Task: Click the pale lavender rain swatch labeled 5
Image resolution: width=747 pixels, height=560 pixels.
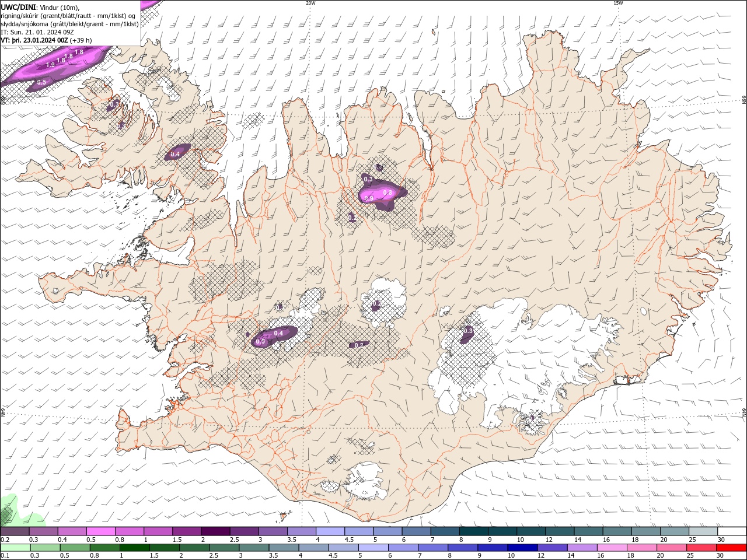Action: click(x=373, y=547)
